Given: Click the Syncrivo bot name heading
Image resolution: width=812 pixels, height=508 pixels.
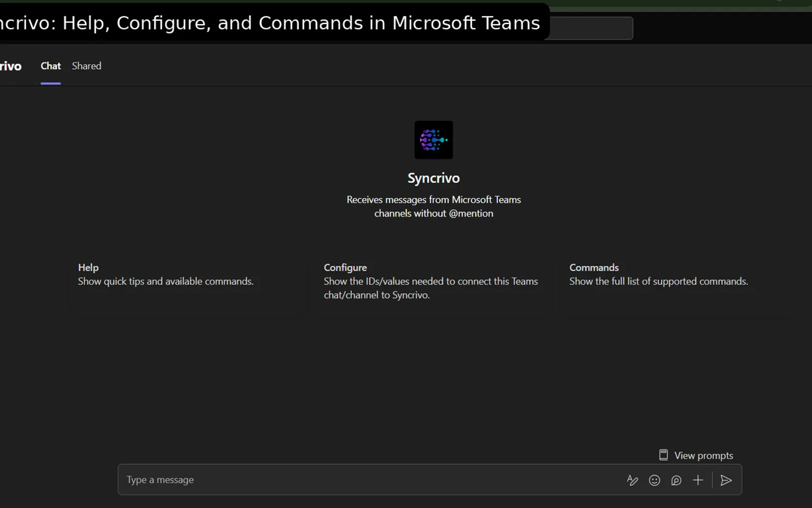Looking at the screenshot, I should coord(434,178).
